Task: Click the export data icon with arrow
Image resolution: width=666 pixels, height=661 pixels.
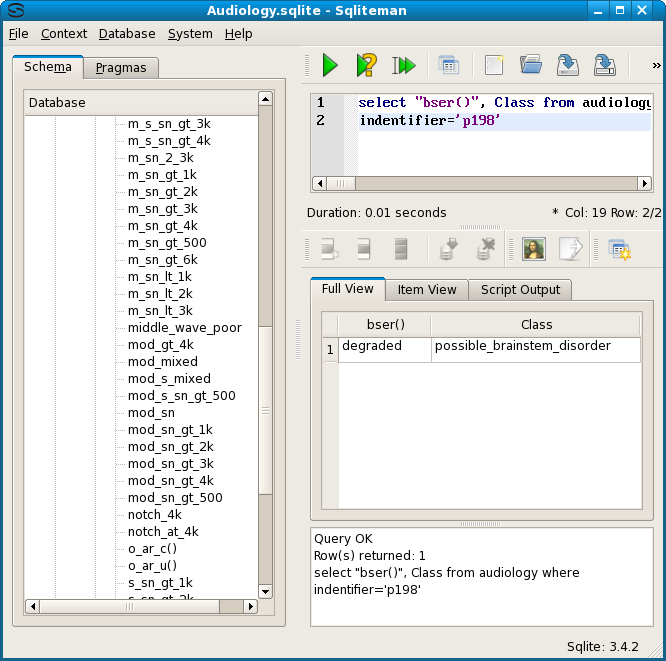Action: tap(570, 249)
